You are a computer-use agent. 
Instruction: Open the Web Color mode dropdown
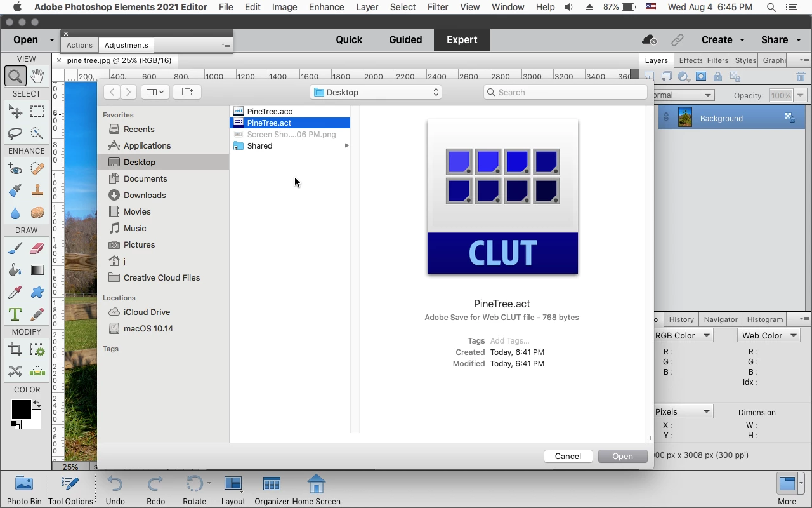pos(769,335)
